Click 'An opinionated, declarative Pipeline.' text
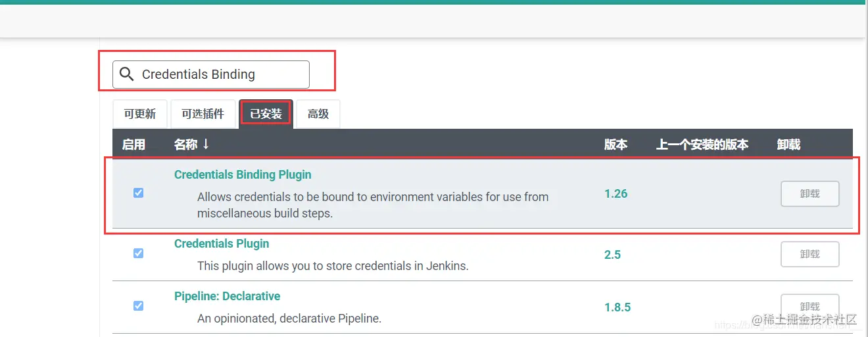 coord(289,319)
